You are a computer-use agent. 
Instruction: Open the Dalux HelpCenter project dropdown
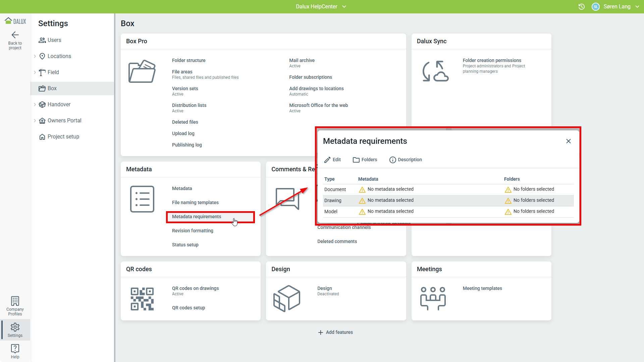tap(321, 7)
